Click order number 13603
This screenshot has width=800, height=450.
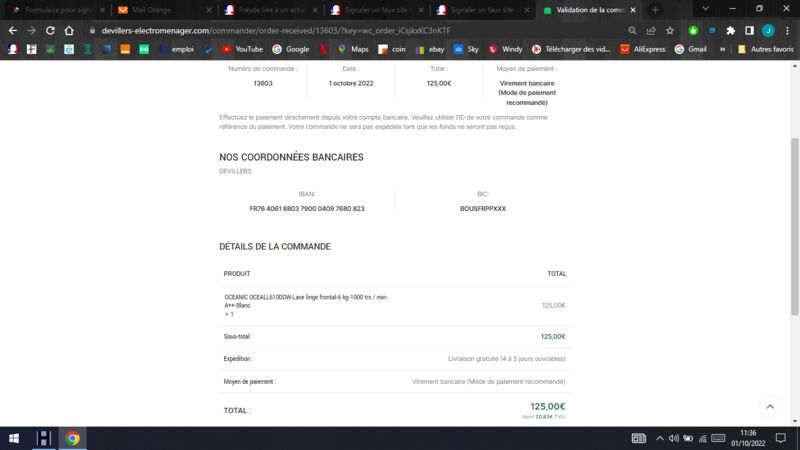click(x=263, y=83)
